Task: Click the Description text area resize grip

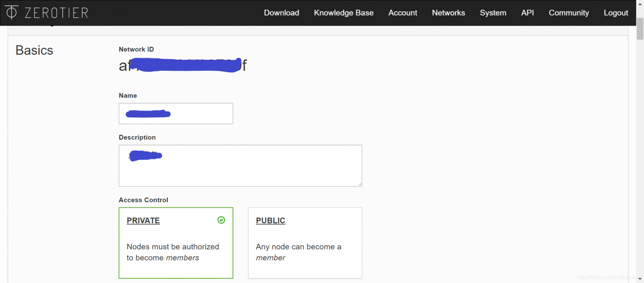Action: 359,183
